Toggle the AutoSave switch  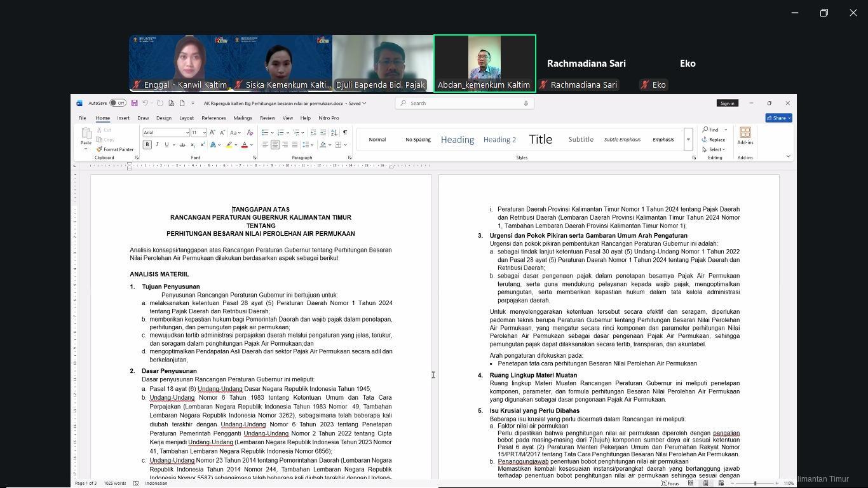tap(118, 103)
